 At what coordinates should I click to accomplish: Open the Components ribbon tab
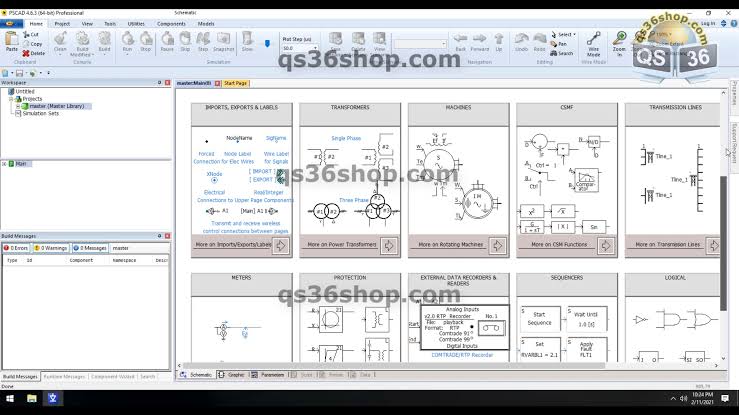(171, 24)
